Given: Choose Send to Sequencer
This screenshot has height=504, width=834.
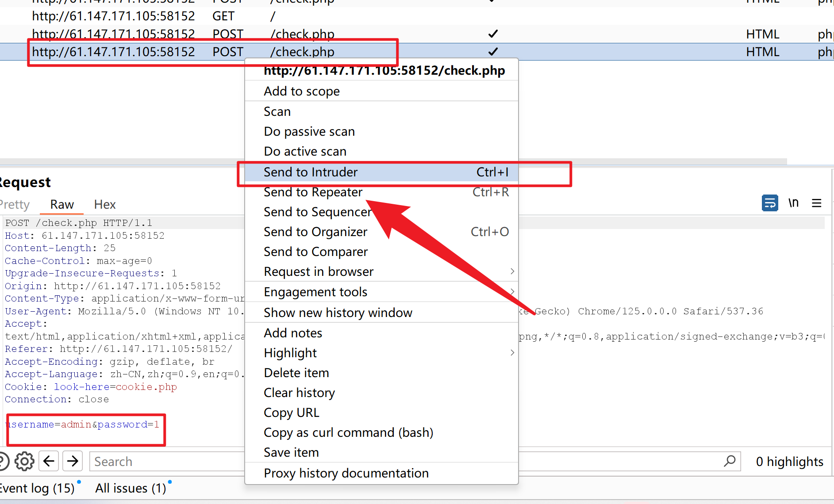Looking at the screenshot, I should [381, 212].
